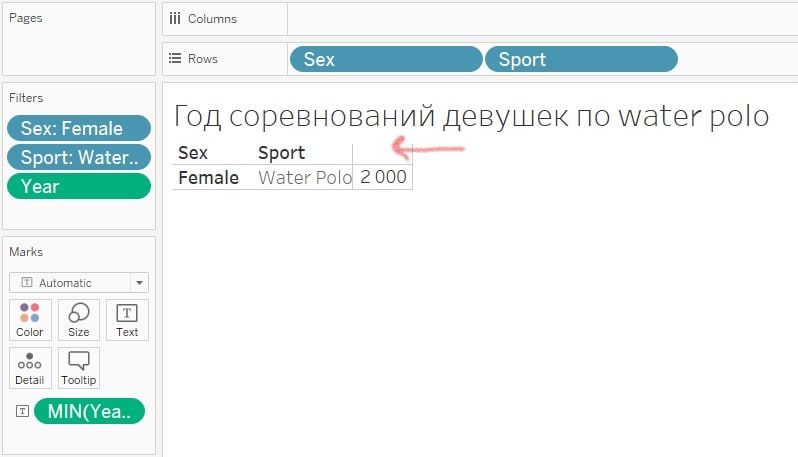Click the Sex column header

193,153
